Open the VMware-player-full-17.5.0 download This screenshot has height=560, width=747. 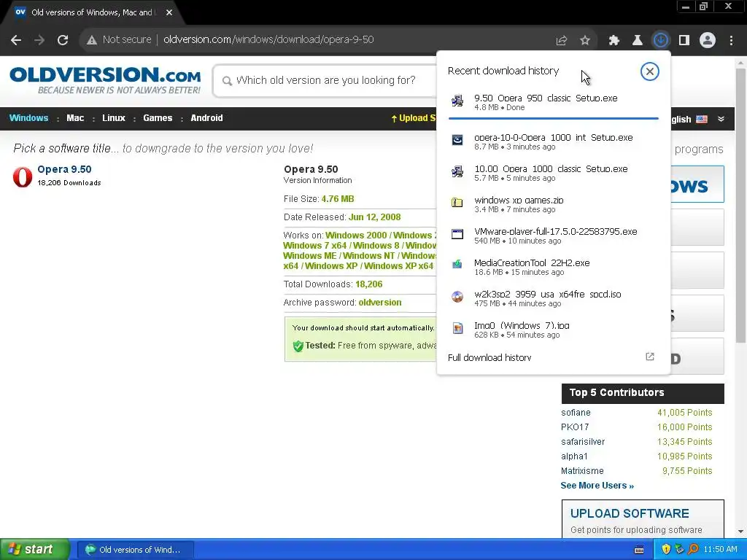tap(553, 236)
